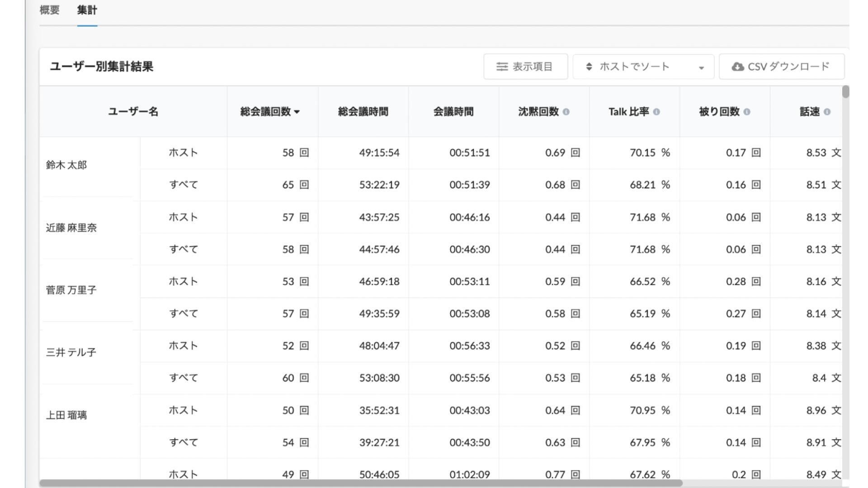Click the vertical scrollbar thumb of table
The width and height of the screenshot is (868, 488).
click(x=845, y=92)
